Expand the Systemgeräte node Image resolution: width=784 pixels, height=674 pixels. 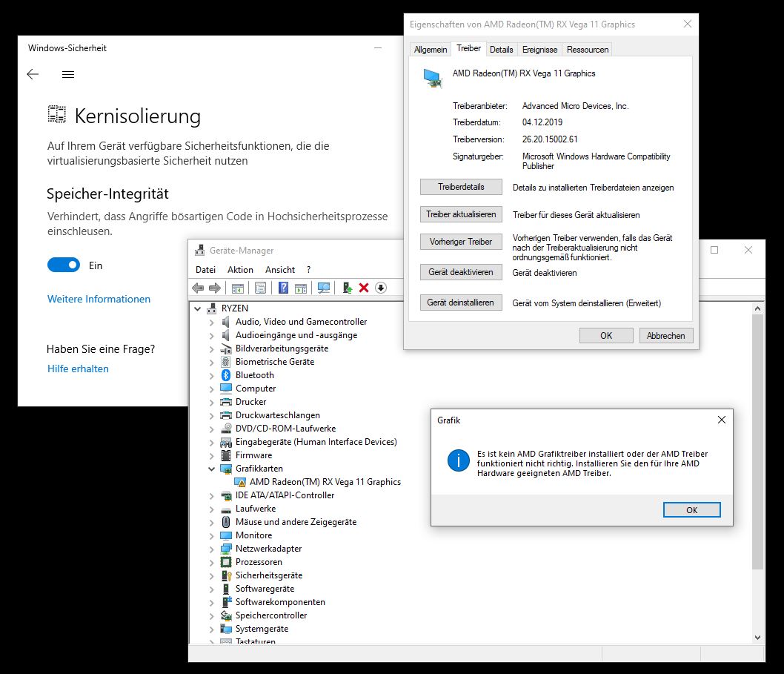click(211, 629)
